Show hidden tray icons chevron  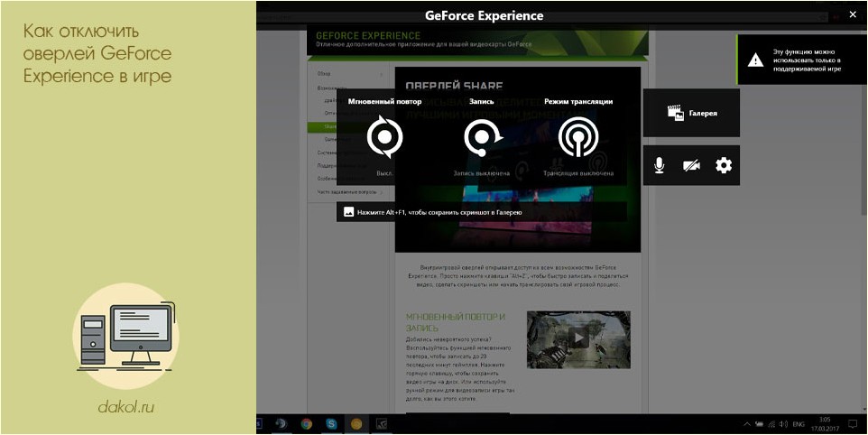[x=747, y=424]
